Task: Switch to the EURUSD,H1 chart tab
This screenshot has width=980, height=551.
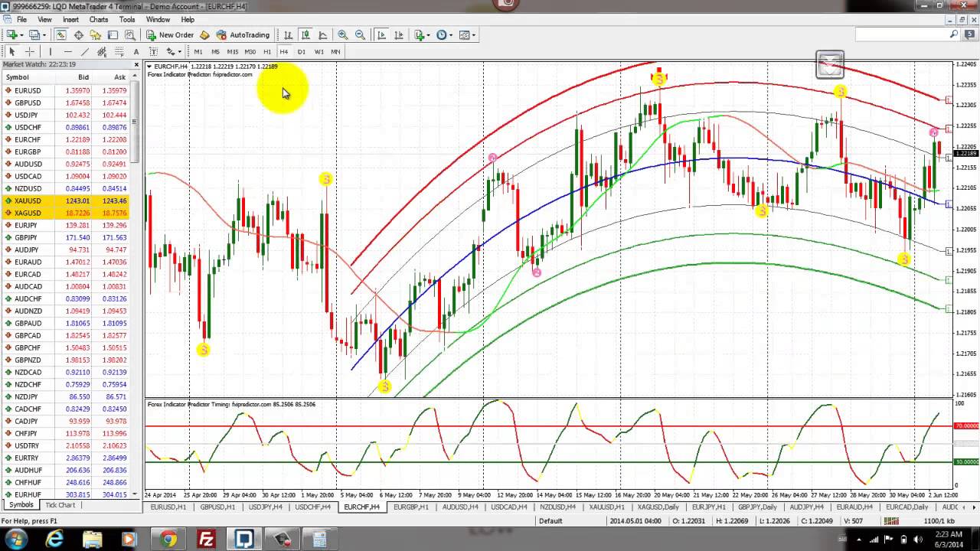Action: point(168,507)
